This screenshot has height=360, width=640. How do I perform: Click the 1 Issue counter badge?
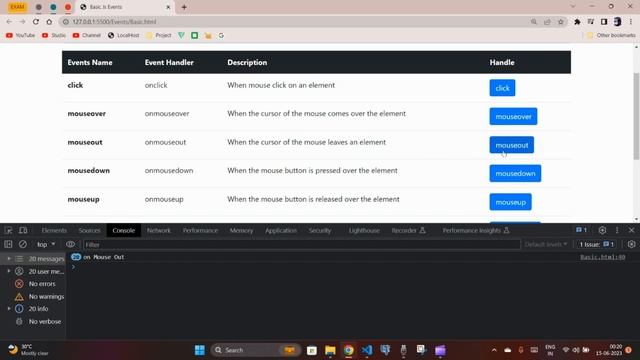[x=597, y=244]
